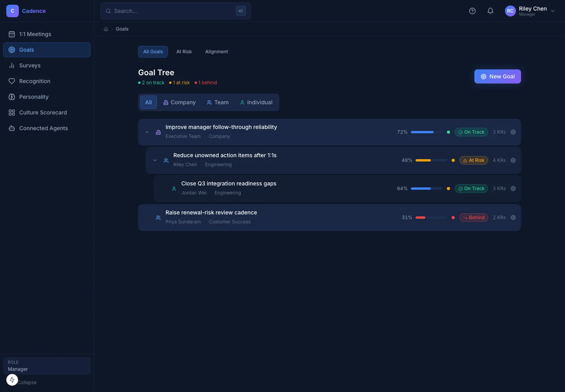Image resolution: width=565 pixels, height=392 pixels.
Task: Click the 48% orange progress bar
Action: (x=431, y=160)
